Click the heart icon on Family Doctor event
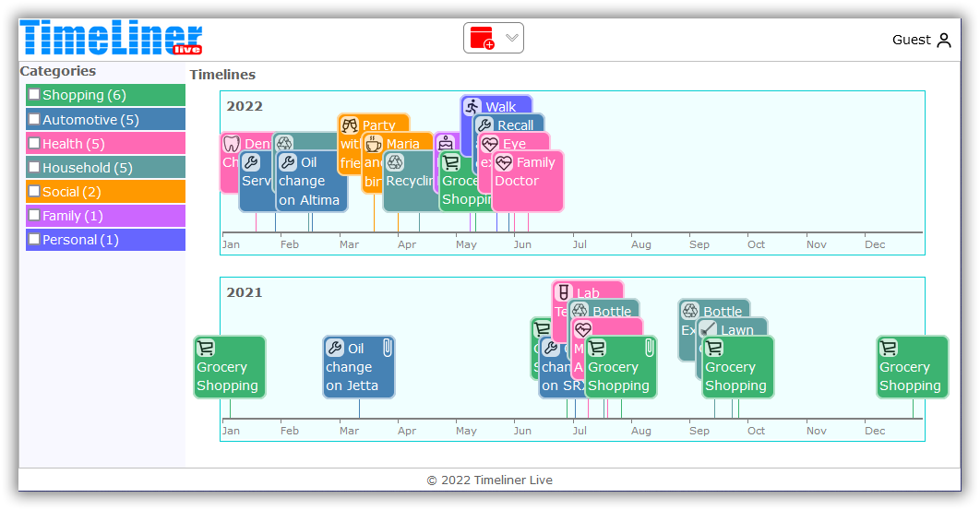 504,163
